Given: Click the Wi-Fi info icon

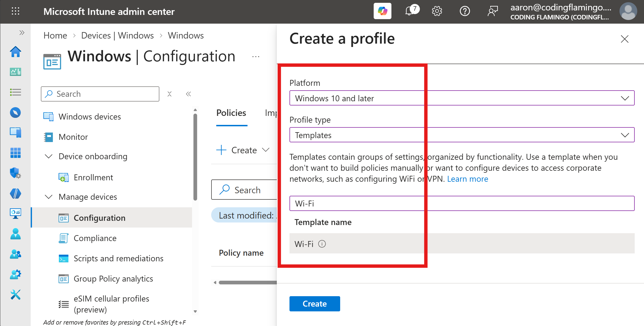Looking at the screenshot, I should tap(322, 244).
